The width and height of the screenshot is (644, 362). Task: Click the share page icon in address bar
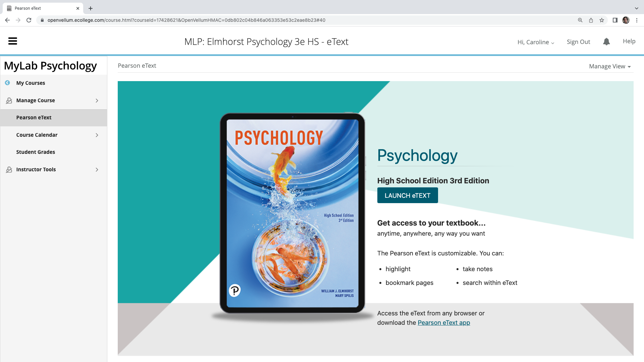(591, 20)
